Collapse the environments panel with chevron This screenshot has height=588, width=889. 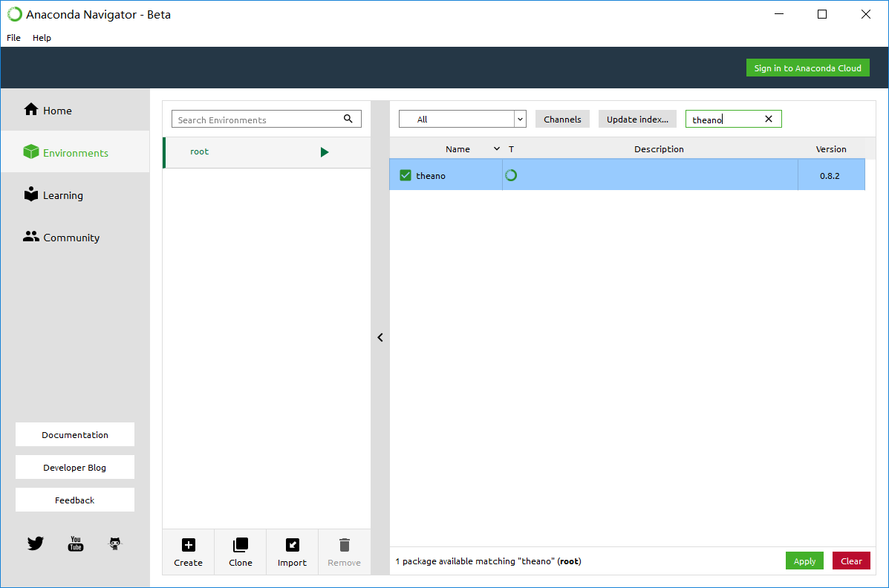click(380, 337)
